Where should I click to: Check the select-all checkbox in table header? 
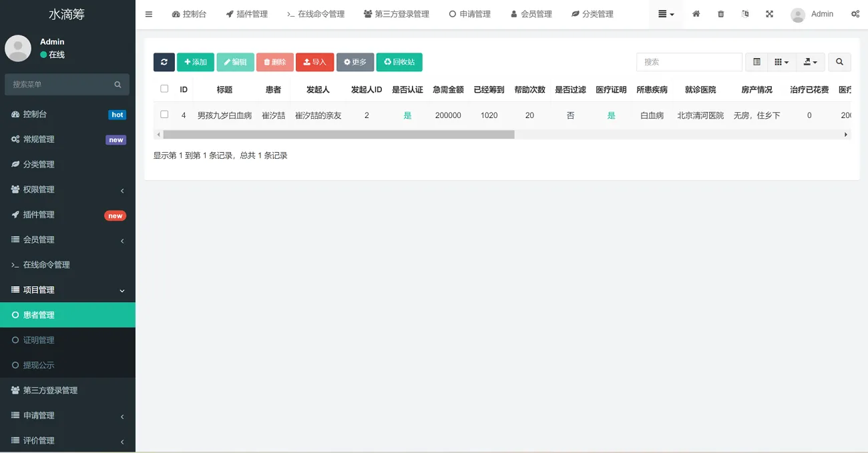point(164,89)
